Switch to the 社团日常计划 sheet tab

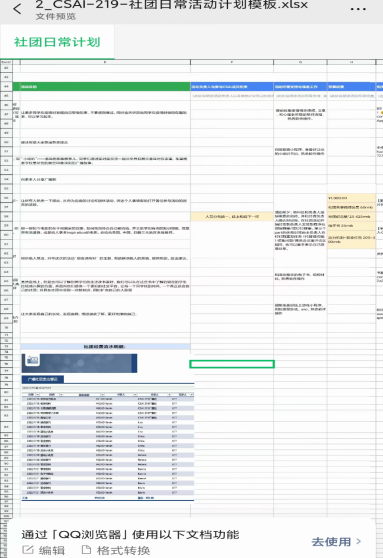(x=57, y=42)
